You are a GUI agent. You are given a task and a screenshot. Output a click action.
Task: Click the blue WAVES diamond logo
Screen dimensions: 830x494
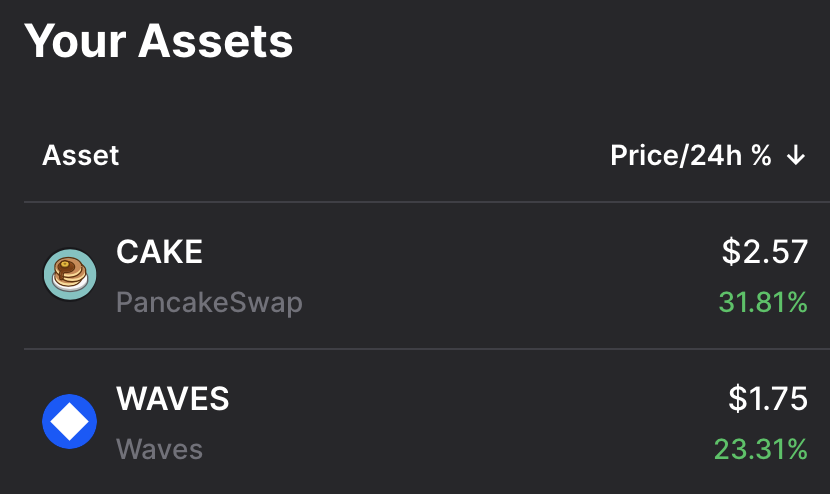[x=70, y=422]
